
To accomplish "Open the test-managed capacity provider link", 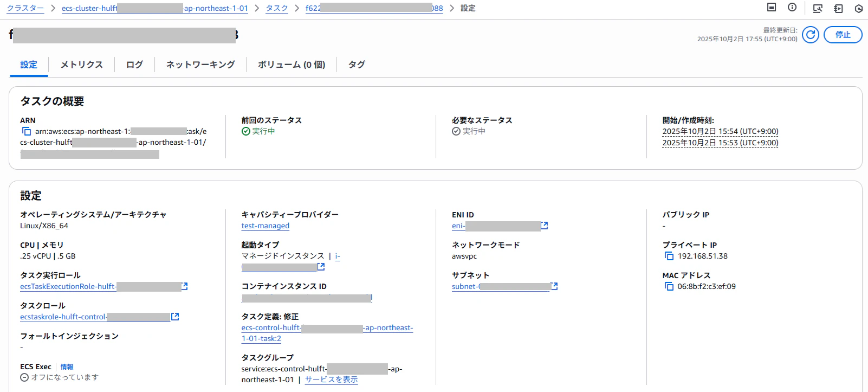I will 265,226.
